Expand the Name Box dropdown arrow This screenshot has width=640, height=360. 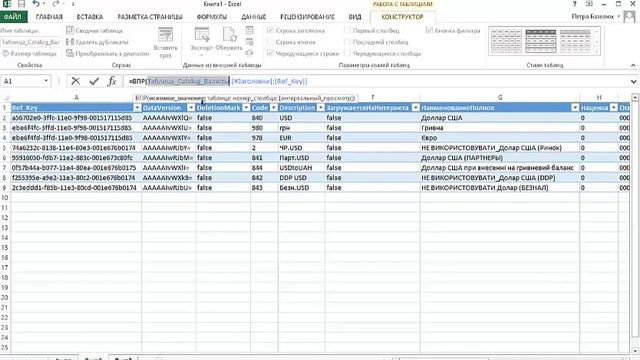(46, 81)
